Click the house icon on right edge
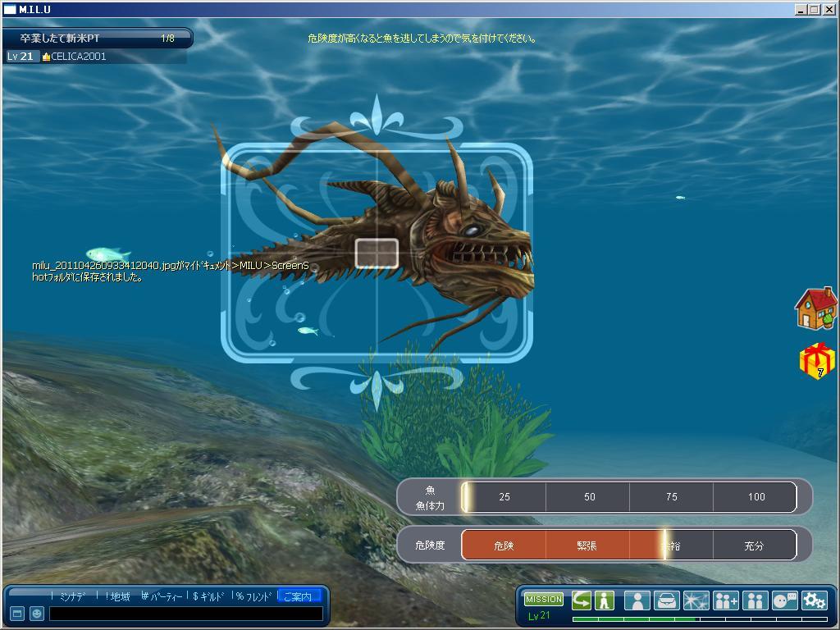 pos(815,308)
